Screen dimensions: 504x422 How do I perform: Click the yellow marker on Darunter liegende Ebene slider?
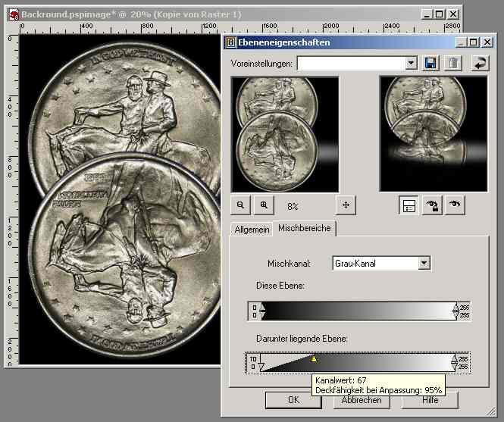click(314, 358)
